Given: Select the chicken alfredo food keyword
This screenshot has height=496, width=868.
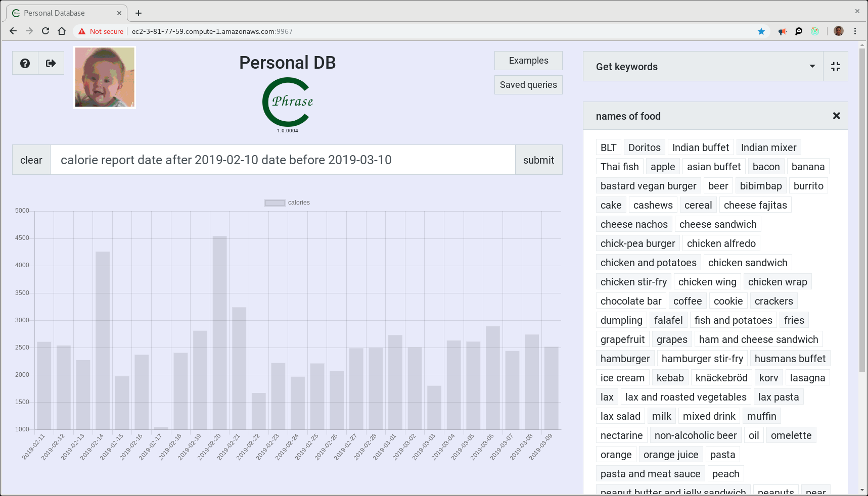Looking at the screenshot, I should pos(721,243).
